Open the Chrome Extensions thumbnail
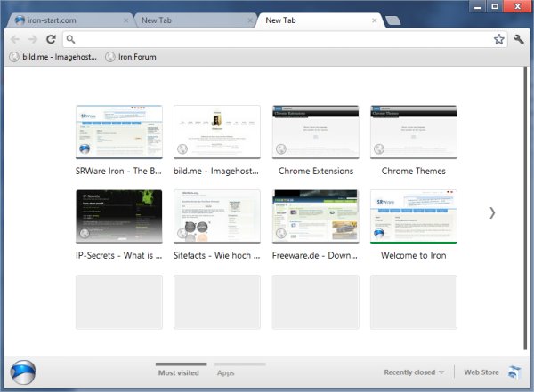This screenshot has width=534, height=392. click(x=316, y=132)
